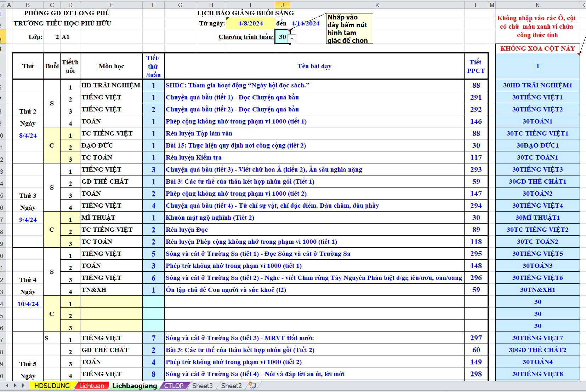Click the 'Nhập vào đây bấm nút' comment note
Viewport: 586px width, 392px height.
[349, 28]
